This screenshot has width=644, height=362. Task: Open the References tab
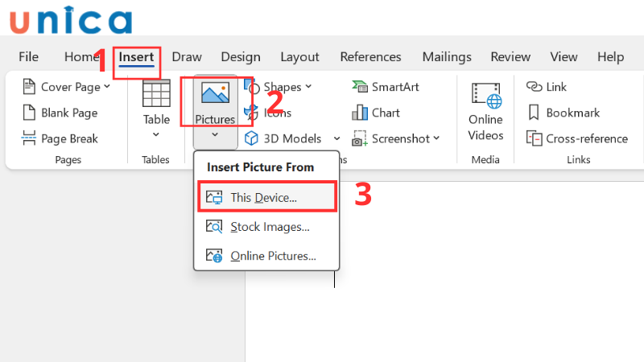coord(370,56)
